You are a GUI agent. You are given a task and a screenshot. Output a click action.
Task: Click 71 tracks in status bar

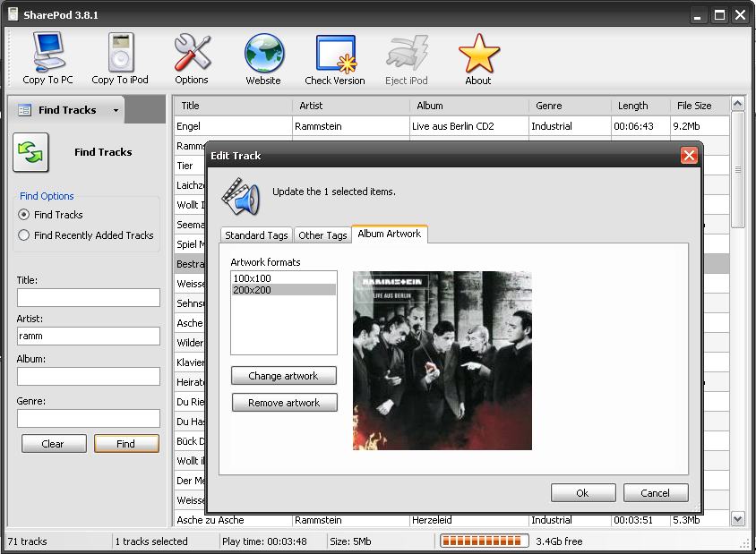pyautogui.click(x=28, y=541)
